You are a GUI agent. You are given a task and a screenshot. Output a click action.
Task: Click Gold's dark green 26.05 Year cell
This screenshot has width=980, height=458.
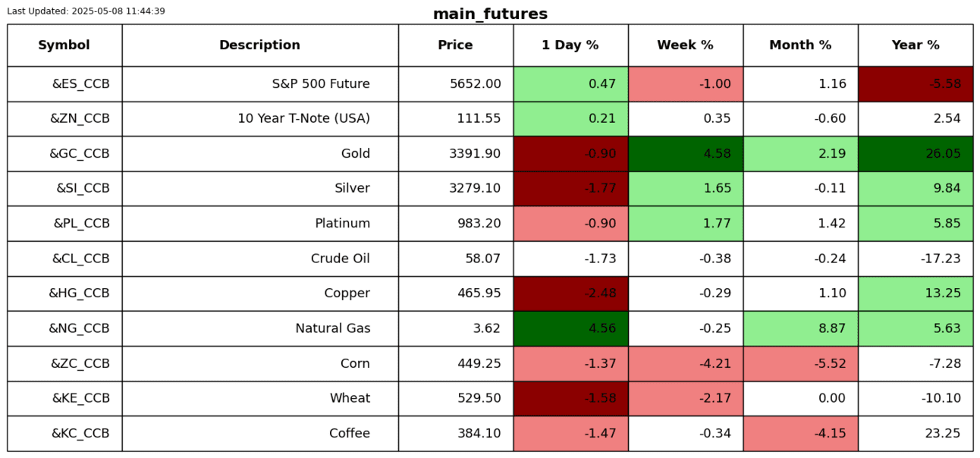click(916, 154)
